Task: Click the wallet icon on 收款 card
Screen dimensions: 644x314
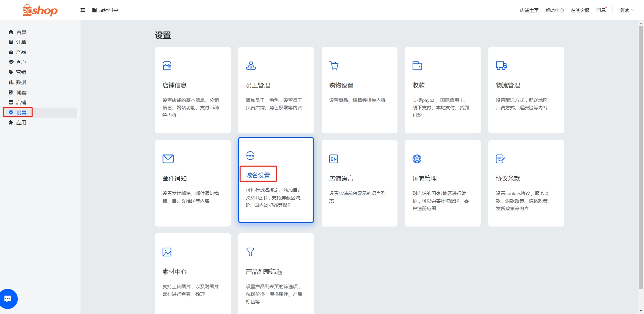Action: point(417,66)
